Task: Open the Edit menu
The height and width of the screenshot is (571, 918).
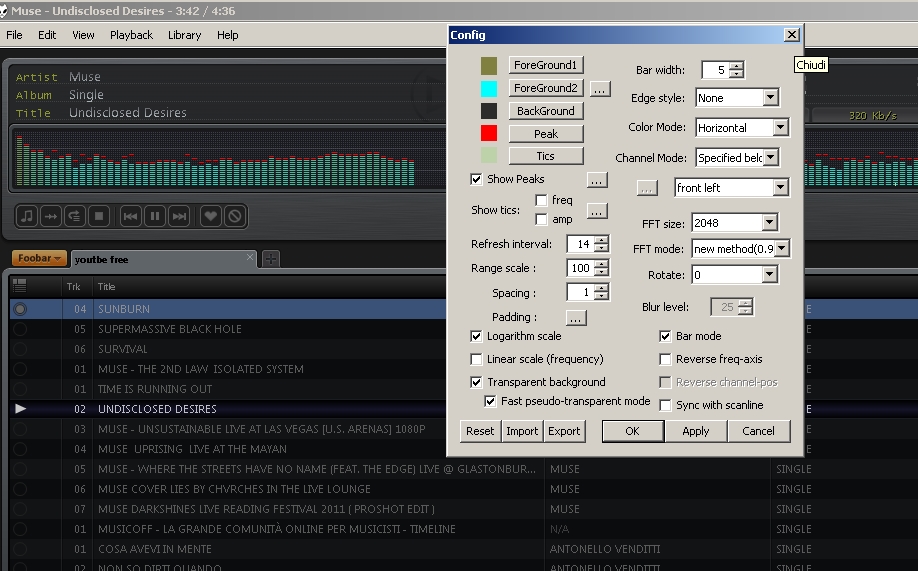Action: pos(47,35)
